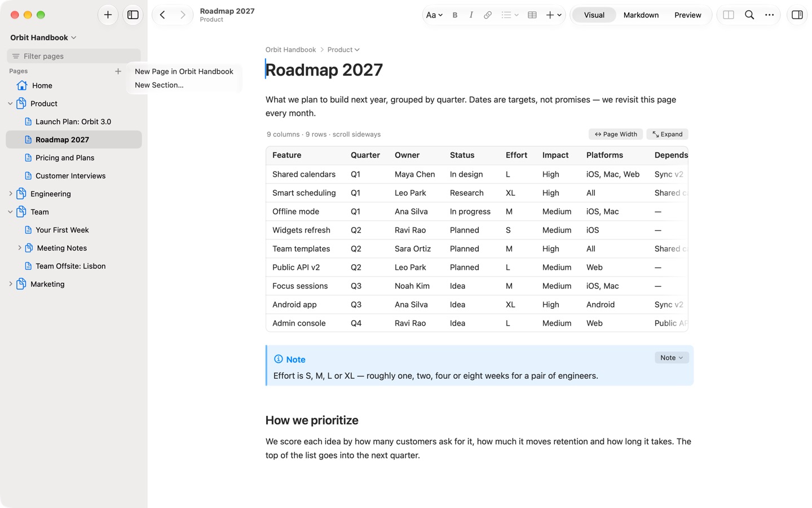Open the list style dropdown
Viewport: 812px width, 508px height.
pos(510,15)
